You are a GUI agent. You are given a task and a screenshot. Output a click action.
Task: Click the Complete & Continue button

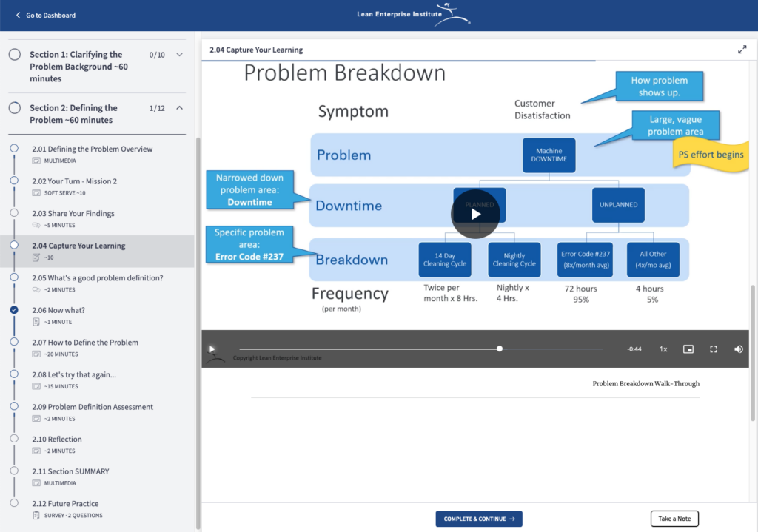coord(478,519)
